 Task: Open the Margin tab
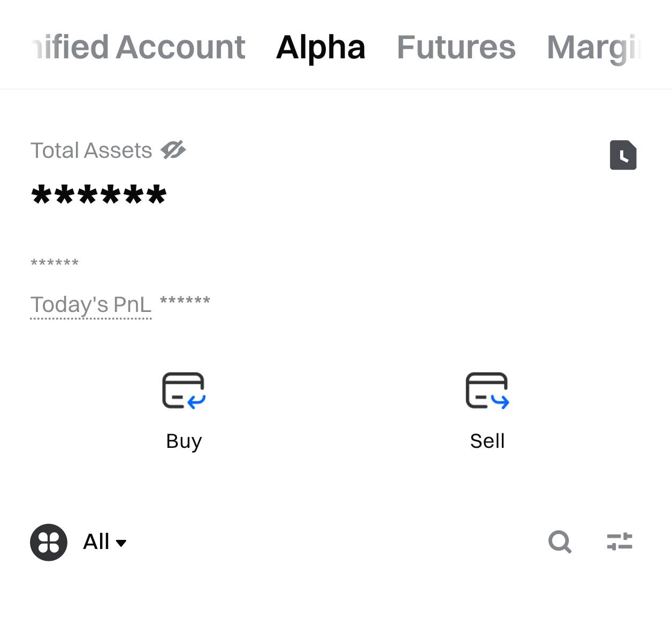point(594,47)
